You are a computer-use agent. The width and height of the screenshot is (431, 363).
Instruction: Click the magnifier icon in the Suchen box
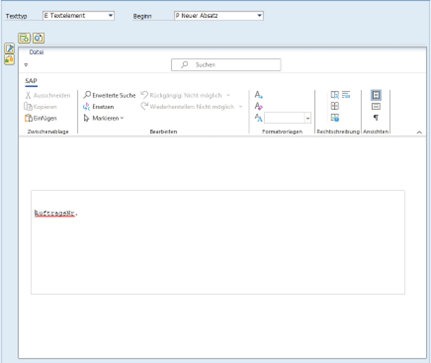(184, 64)
